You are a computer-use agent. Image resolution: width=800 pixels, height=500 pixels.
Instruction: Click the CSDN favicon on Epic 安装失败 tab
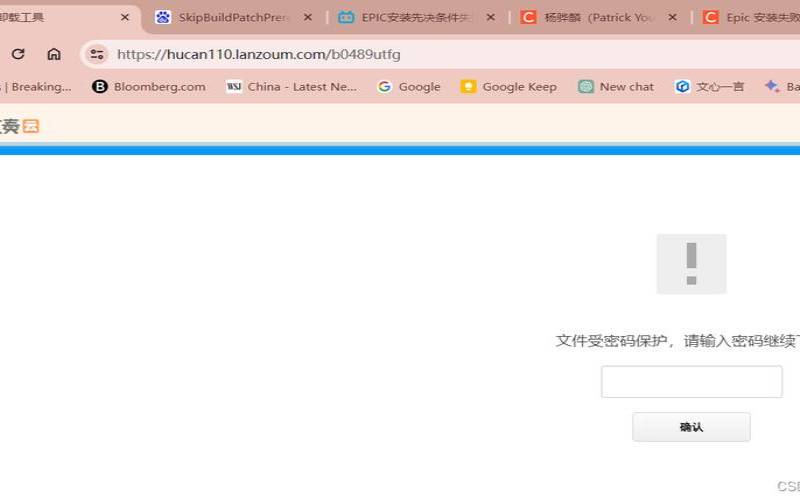click(710, 18)
